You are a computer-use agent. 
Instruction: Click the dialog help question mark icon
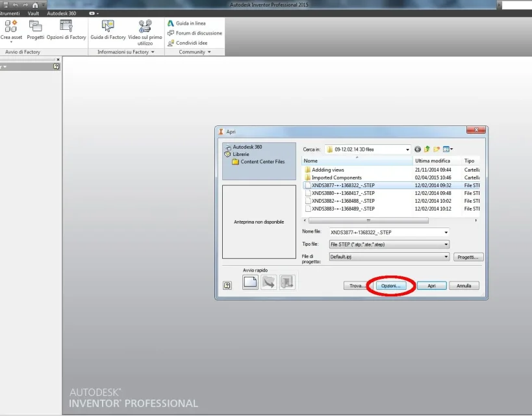point(227,285)
